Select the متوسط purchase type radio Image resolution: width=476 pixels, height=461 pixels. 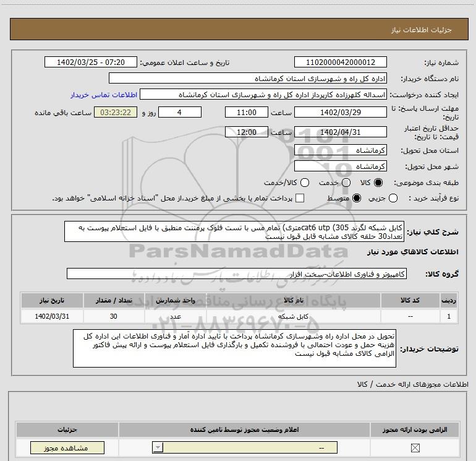coord(357,198)
